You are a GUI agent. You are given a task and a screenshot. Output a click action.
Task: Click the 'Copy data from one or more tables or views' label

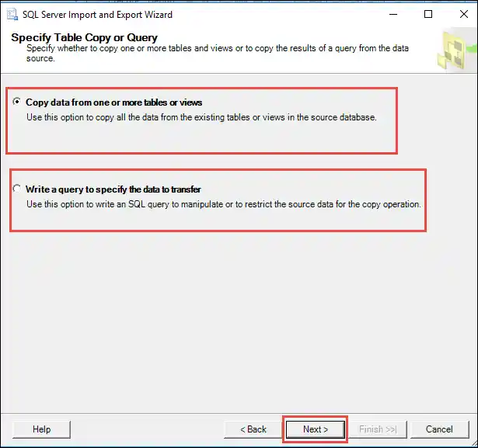click(x=113, y=102)
